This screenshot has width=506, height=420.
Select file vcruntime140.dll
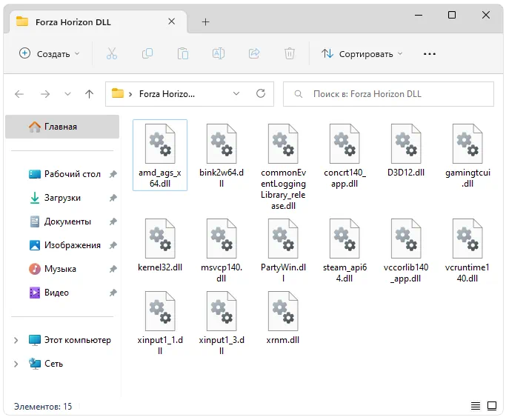point(467,250)
